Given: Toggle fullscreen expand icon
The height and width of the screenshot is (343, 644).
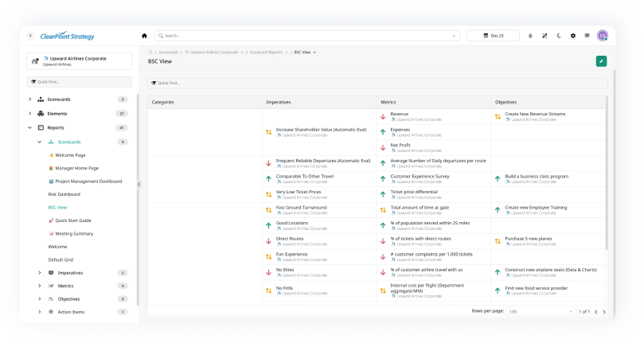Looking at the screenshot, I should pos(544,36).
